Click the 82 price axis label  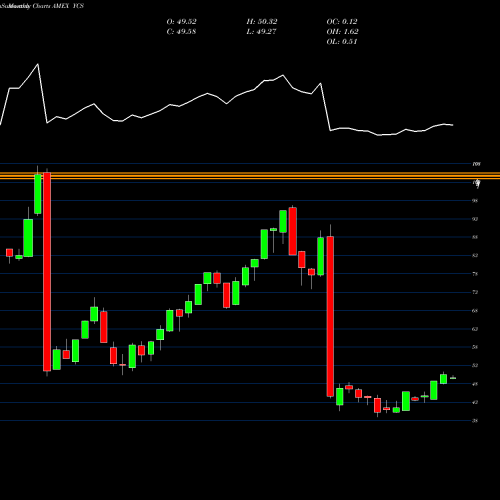475,256
